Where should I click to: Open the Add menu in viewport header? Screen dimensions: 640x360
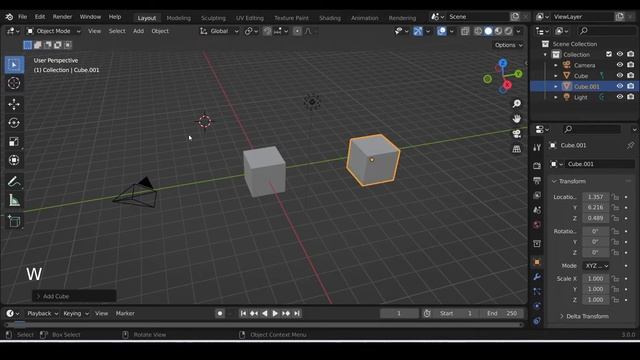138,31
